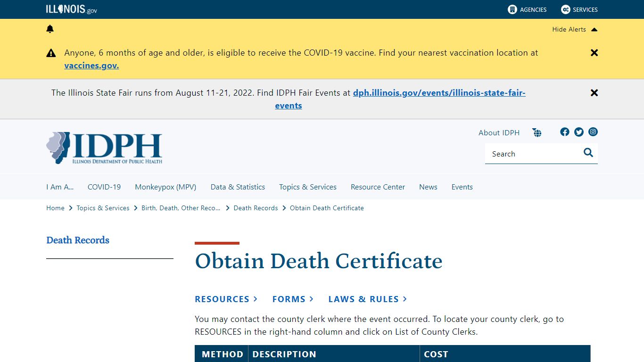The width and height of the screenshot is (644, 362).
Task: Open the language globe icon
Action: [x=537, y=132]
